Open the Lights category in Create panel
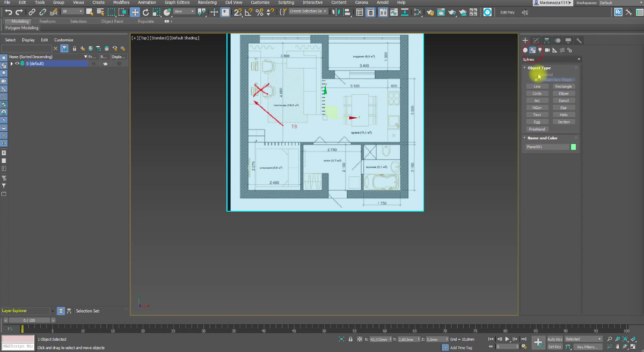The height and width of the screenshot is (352, 644). pyautogui.click(x=540, y=50)
